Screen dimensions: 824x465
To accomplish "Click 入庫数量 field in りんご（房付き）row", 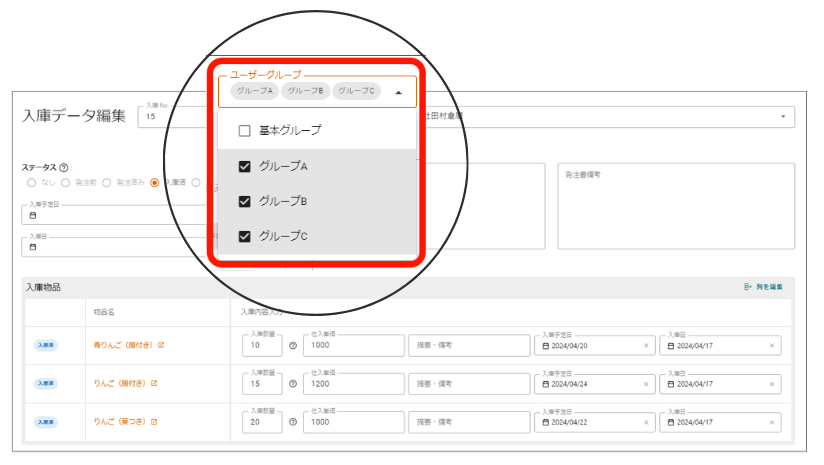I will pos(262,384).
